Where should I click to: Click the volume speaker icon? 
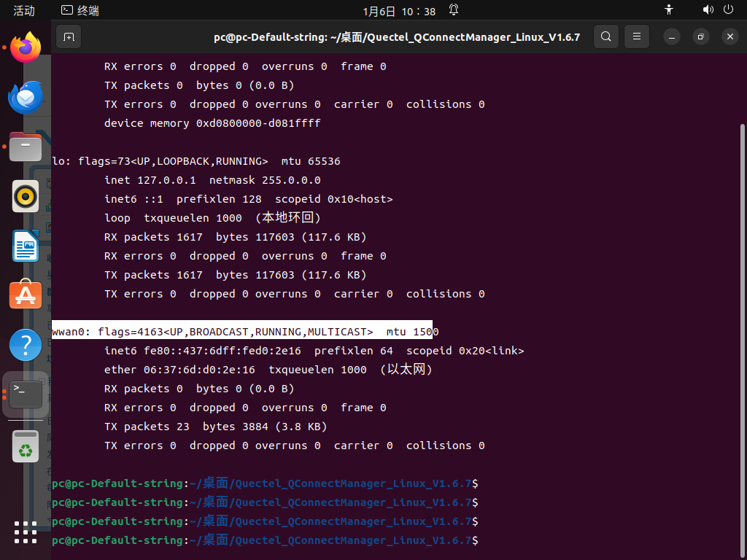pos(708,10)
